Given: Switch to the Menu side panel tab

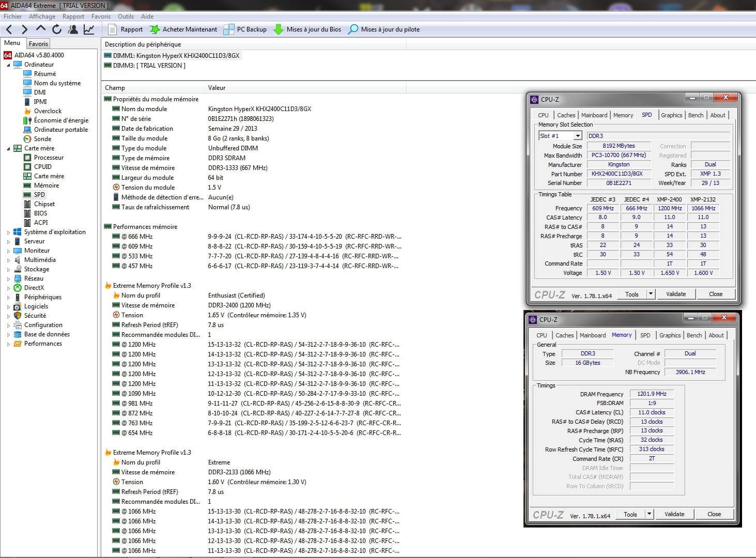Looking at the screenshot, I should pos(12,43).
